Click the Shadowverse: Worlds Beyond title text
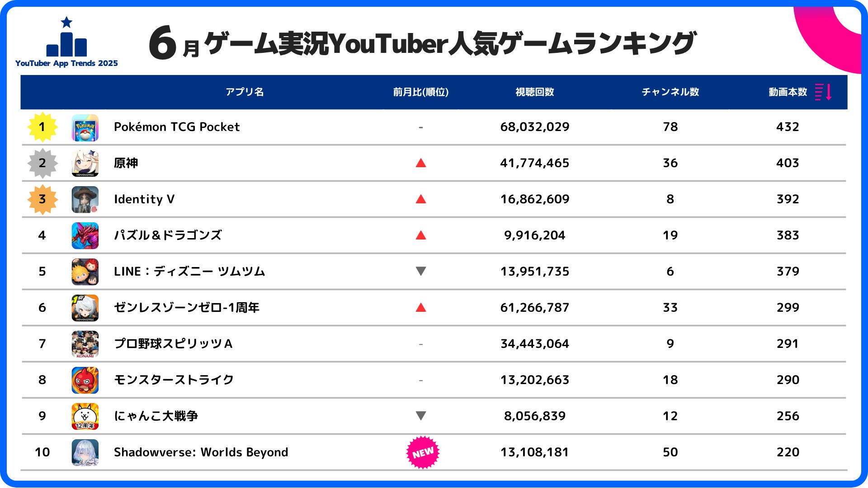 [201, 452]
